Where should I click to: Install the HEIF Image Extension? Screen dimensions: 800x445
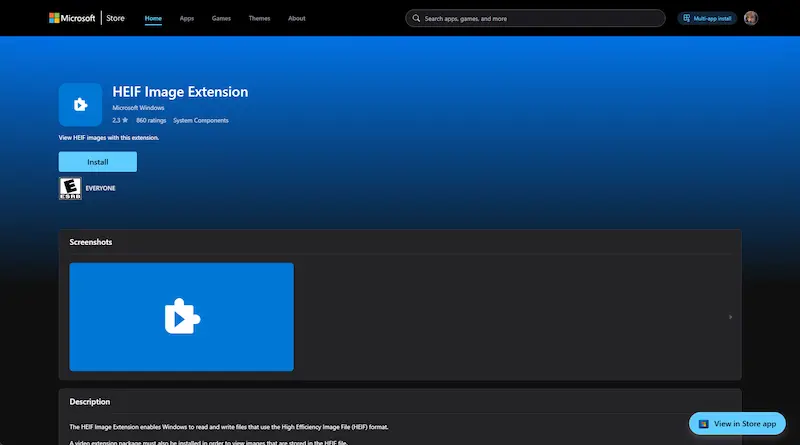coord(97,162)
